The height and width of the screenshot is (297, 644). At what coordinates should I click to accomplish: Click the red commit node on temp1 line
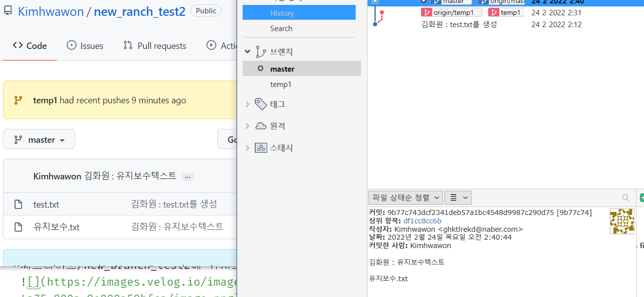pyautogui.click(x=381, y=12)
